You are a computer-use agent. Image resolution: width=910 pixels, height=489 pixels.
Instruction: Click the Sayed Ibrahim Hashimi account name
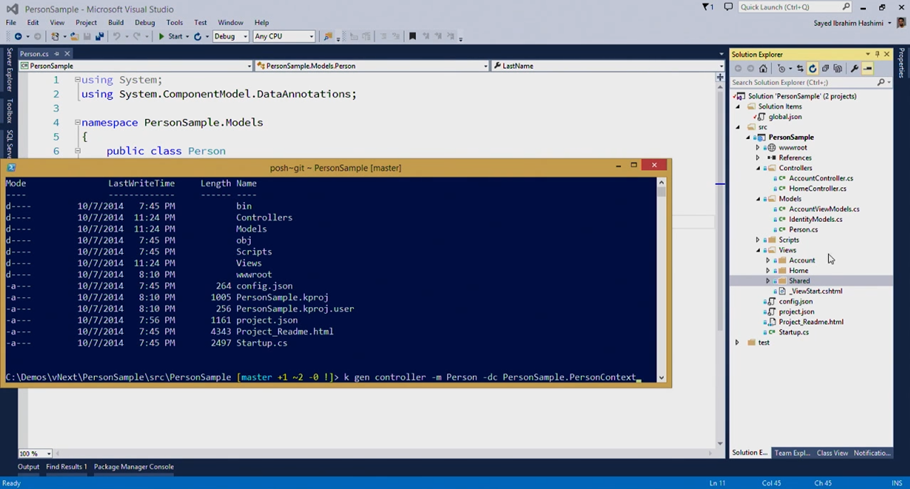[x=848, y=23]
